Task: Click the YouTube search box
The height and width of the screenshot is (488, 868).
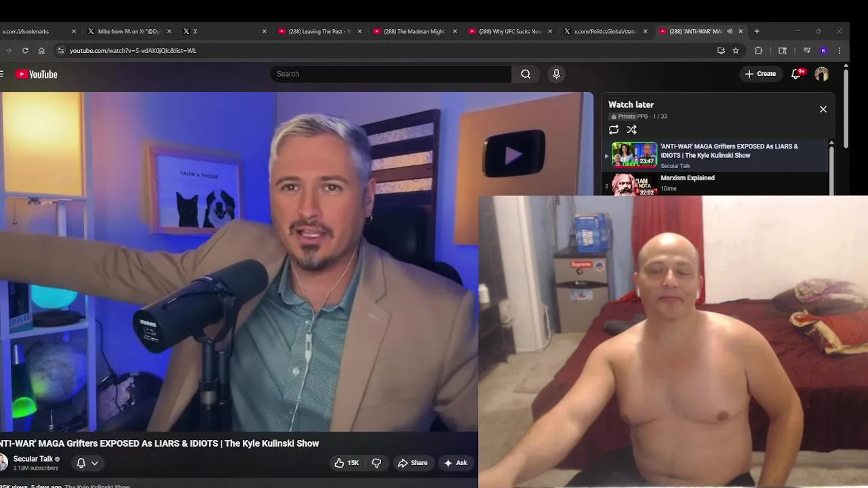Action: [391, 74]
